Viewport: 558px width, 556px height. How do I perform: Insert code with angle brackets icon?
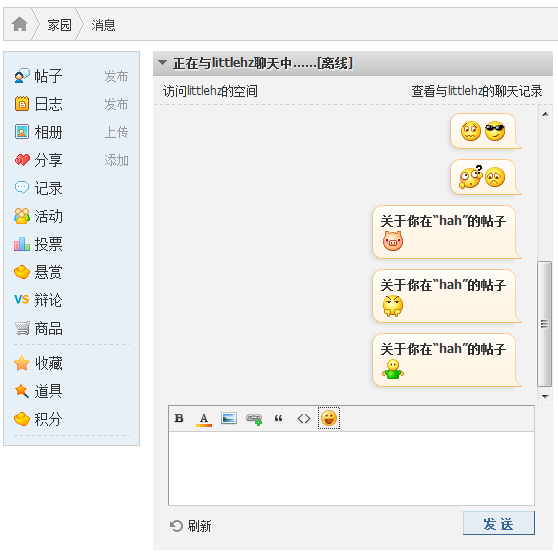point(304,419)
